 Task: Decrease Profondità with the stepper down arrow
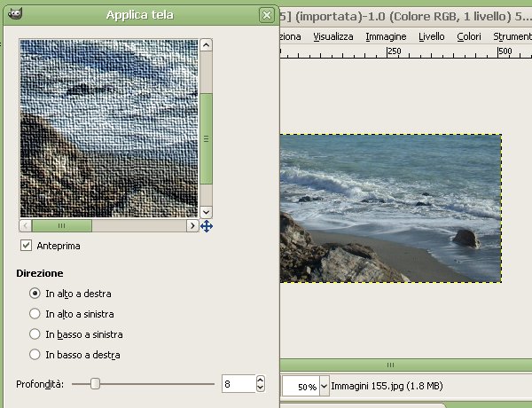(x=260, y=388)
